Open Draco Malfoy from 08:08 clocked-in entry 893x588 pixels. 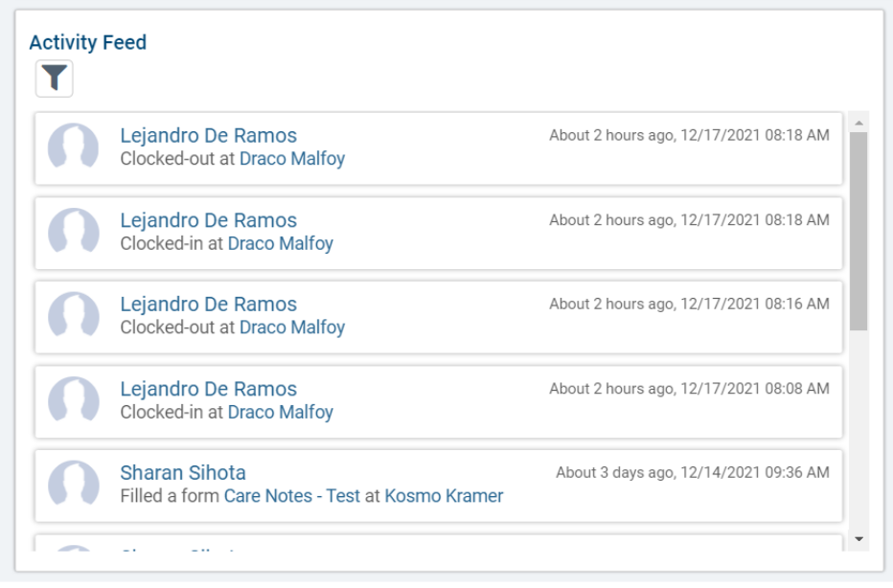click(x=280, y=412)
